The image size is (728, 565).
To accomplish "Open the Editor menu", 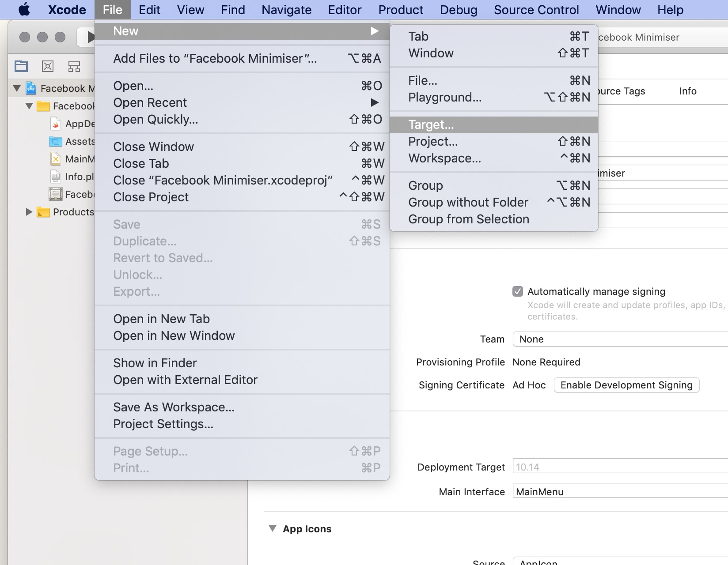I will (345, 10).
